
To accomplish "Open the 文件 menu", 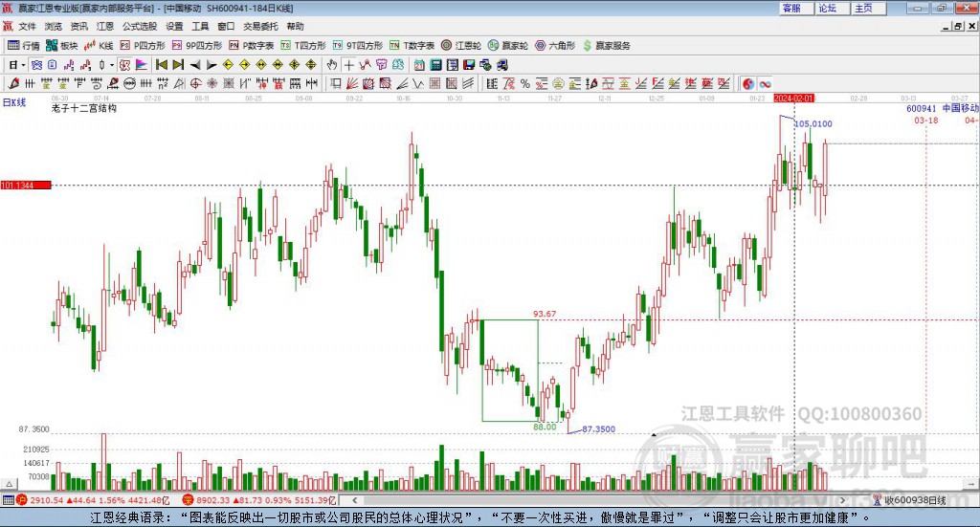I will pyautogui.click(x=28, y=26).
